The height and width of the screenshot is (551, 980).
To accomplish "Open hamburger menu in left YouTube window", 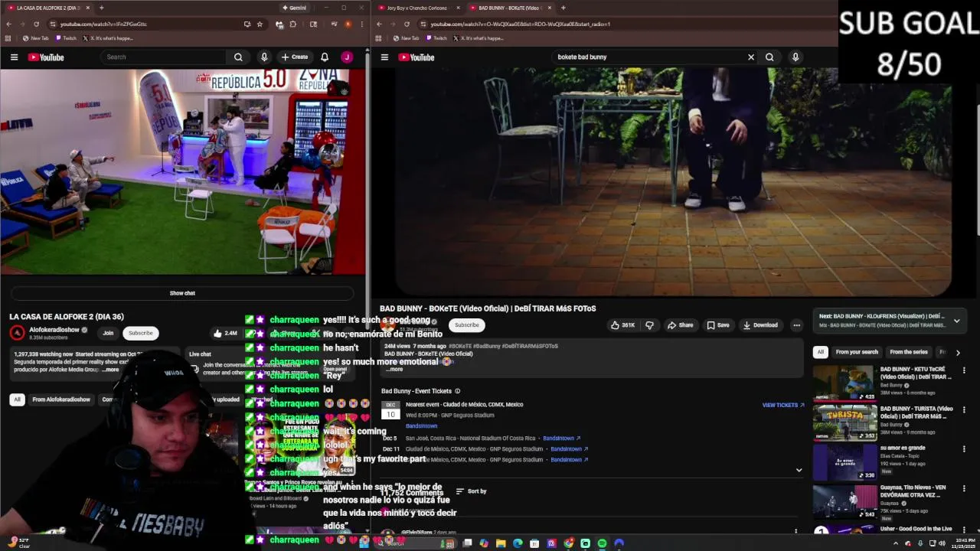I will pyautogui.click(x=14, y=57).
